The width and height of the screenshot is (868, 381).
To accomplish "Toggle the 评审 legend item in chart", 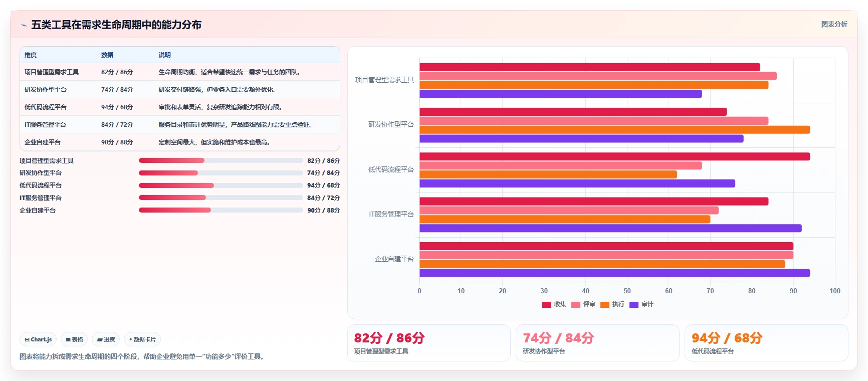I will point(583,304).
